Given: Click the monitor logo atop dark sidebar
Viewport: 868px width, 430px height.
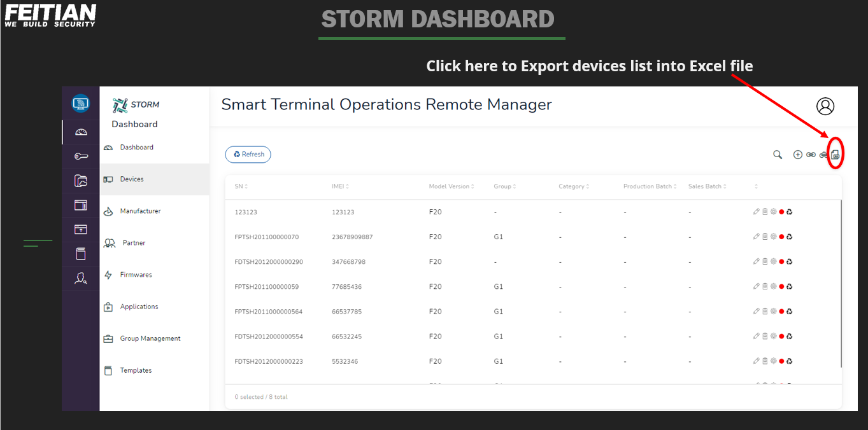Looking at the screenshot, I should pos(81,102).
